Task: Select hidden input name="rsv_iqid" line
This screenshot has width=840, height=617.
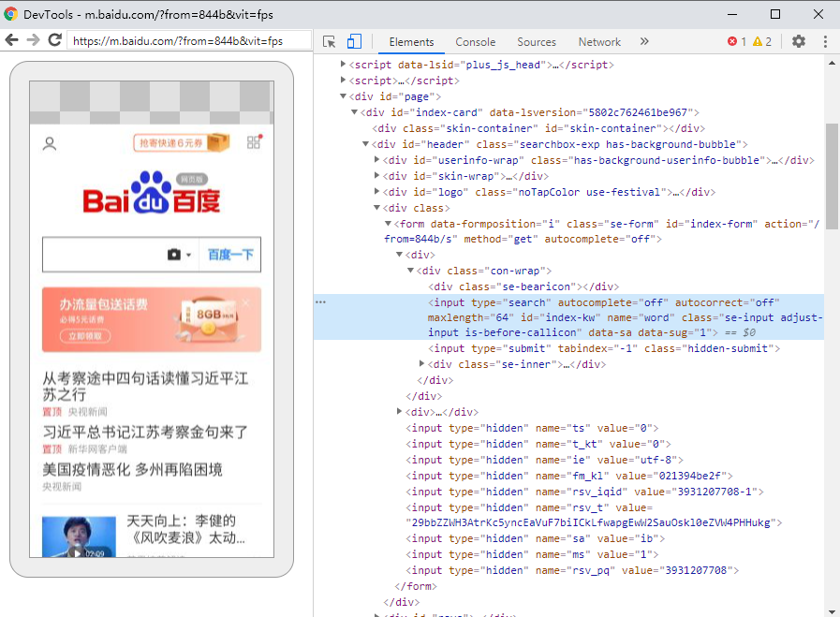Action: [584, 492]
